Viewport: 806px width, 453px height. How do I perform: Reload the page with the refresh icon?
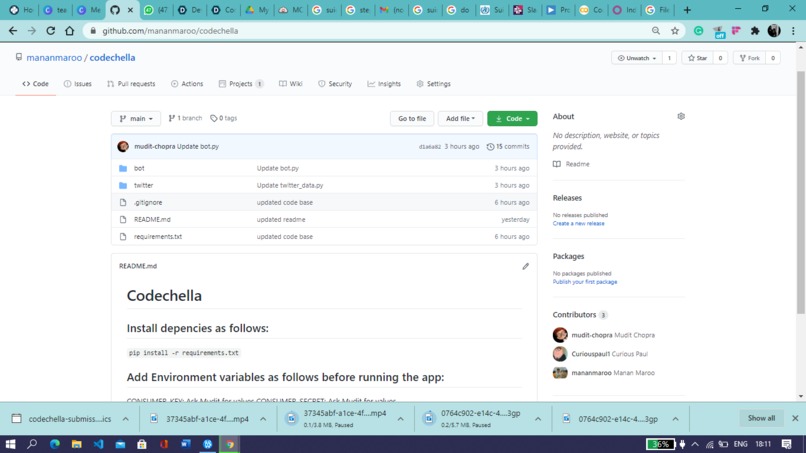50,31
